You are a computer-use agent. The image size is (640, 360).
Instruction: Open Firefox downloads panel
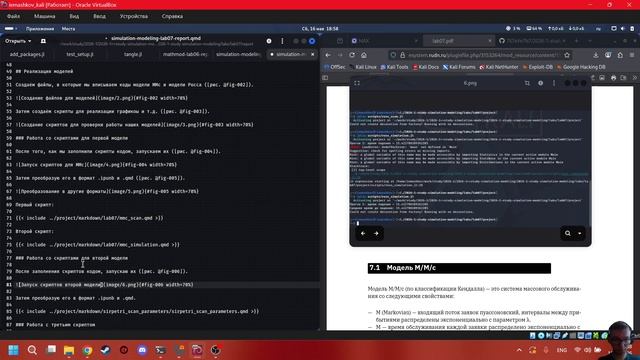(x=596, y=55)
